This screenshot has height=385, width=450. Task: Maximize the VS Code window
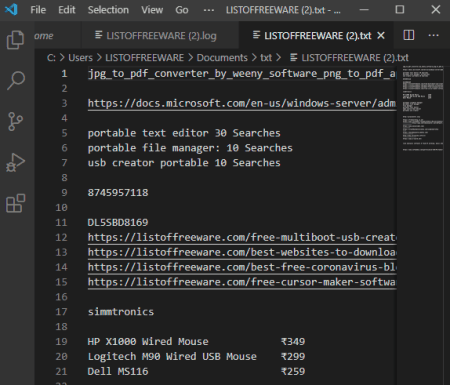coord(400,9)
